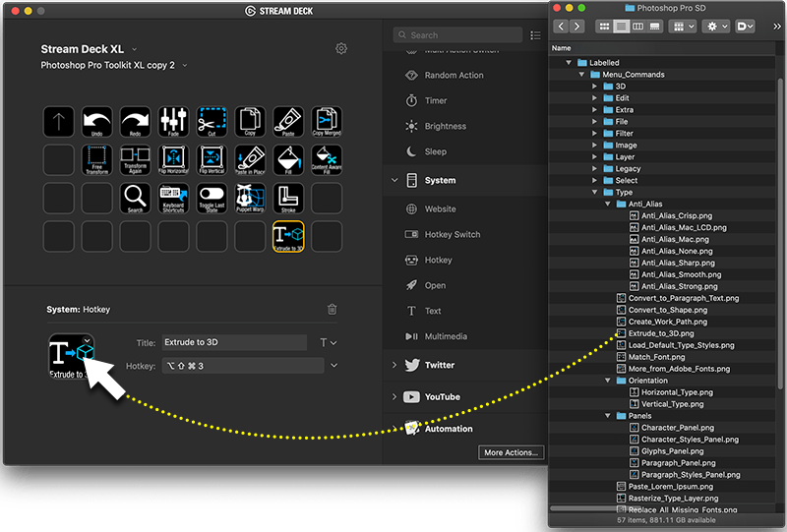Viewport: 787px width, 532px height.
Task: Select the Cut key with scissors icon
Action: (212, 122)
